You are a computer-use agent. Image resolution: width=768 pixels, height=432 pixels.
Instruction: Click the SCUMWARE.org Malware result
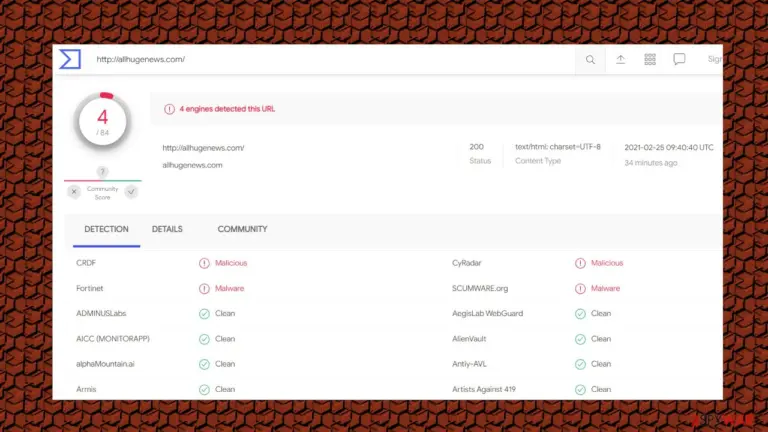pos(605,288)
